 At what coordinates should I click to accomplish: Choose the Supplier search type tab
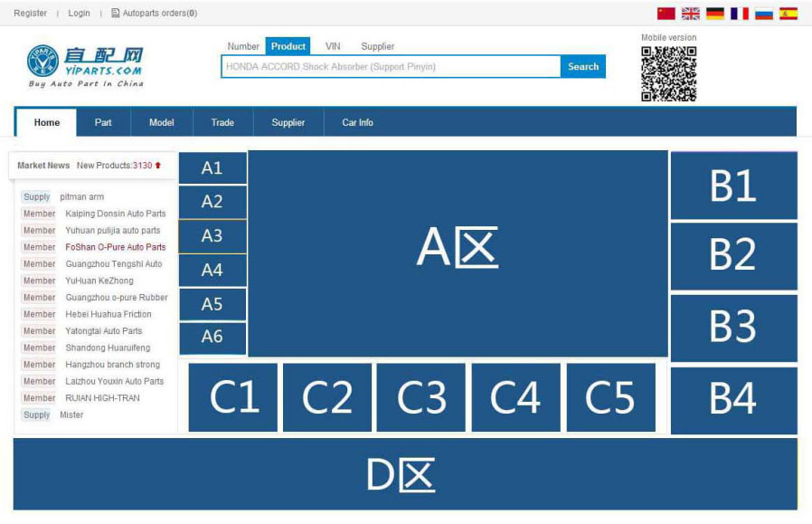378,46
